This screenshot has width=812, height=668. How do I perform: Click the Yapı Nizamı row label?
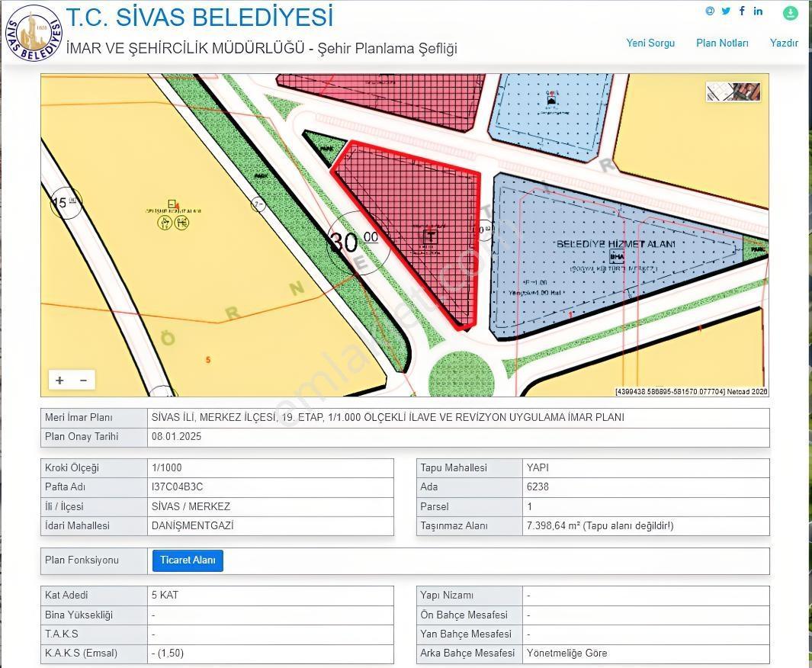[x=447, y=595]
